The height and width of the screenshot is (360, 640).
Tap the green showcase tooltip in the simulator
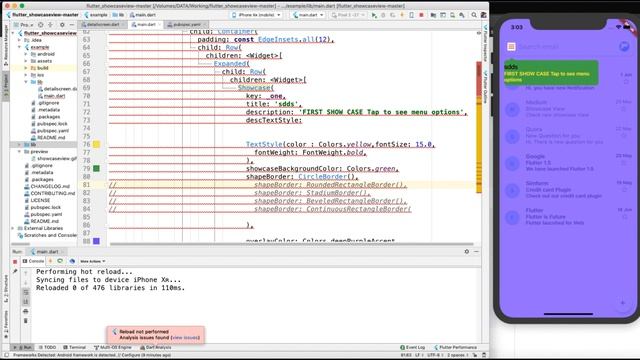point(551,73)
